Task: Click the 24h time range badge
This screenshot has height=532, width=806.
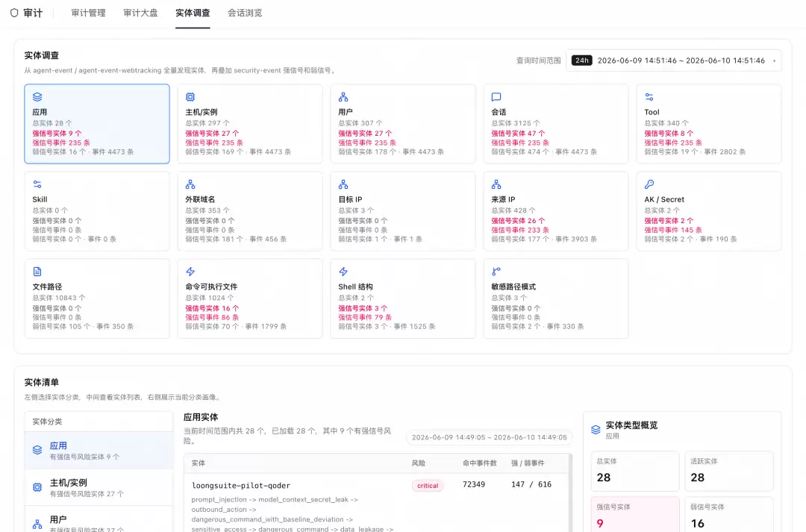Action: pyautogui.click(x=582, y=60)
